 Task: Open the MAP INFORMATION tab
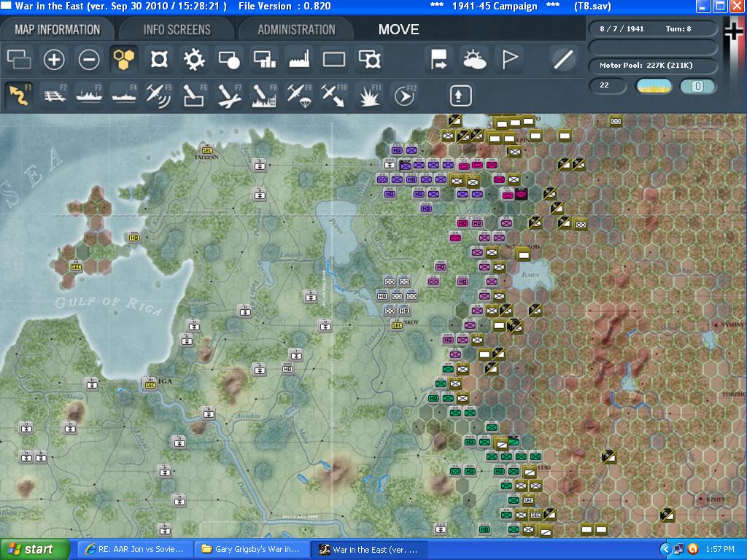coord(57,29)
